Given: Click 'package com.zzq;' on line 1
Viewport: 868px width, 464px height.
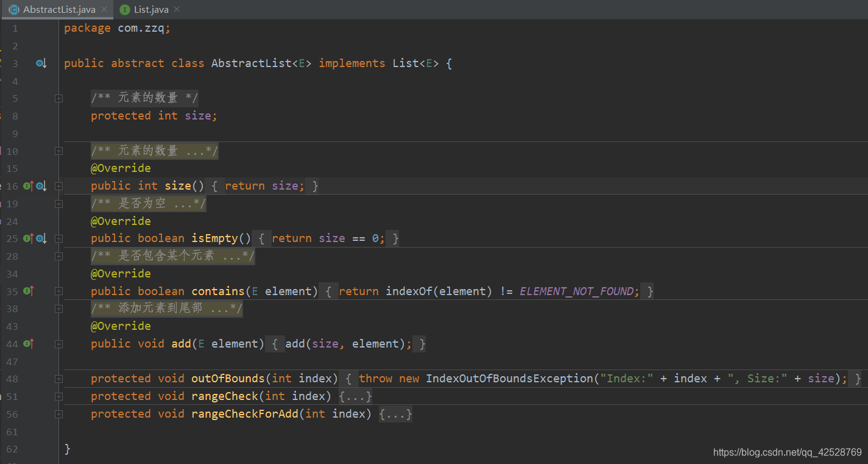Looking at the screenshot, I should [x=118, y=28].
